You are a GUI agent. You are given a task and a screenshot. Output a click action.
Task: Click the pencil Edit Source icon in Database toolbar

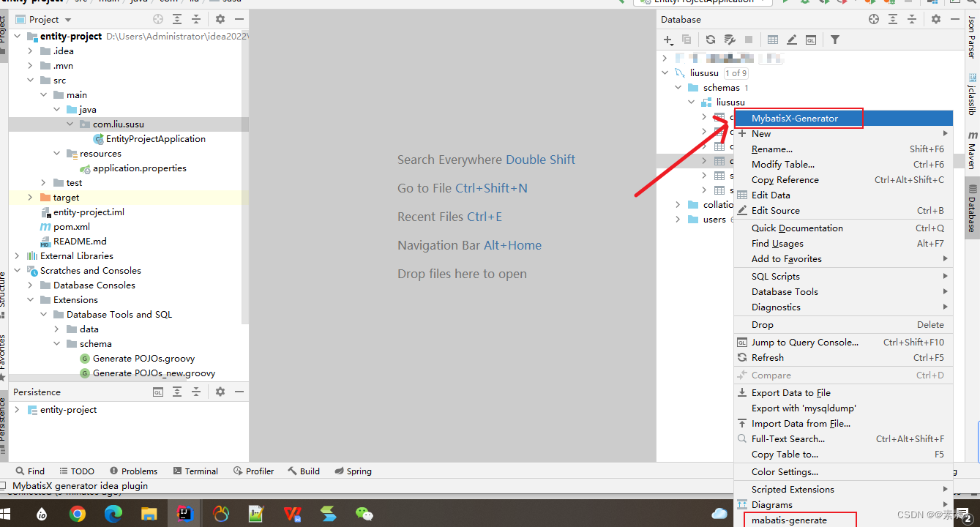[791, 40]
